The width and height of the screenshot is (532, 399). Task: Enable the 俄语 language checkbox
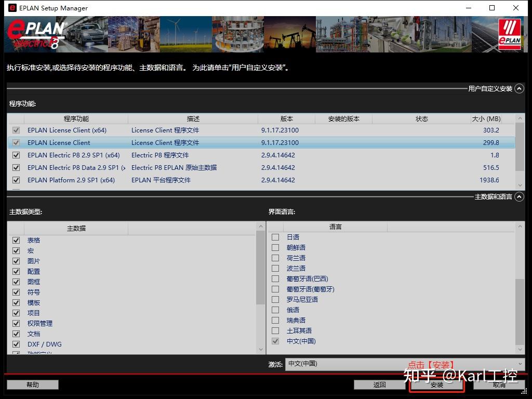(275, 310)
